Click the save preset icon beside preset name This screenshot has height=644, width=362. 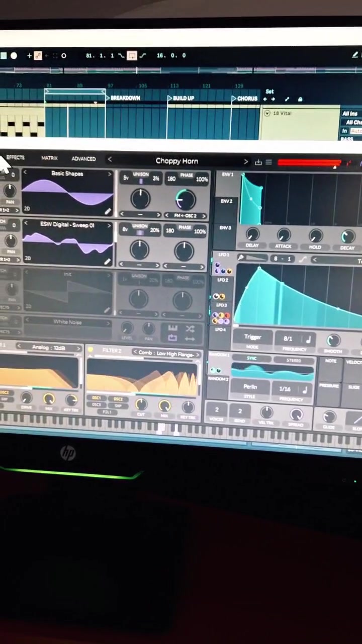click(x=258, y=162)
